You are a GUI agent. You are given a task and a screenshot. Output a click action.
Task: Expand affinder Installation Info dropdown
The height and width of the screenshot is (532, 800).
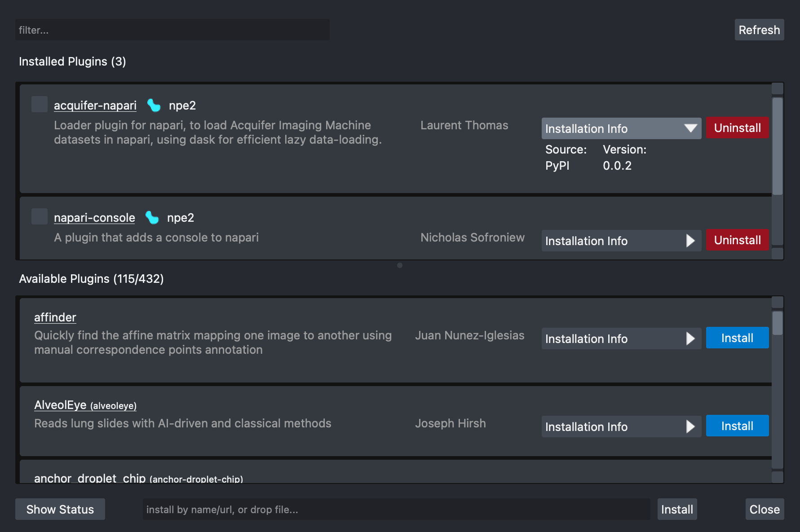click(620, 338)
